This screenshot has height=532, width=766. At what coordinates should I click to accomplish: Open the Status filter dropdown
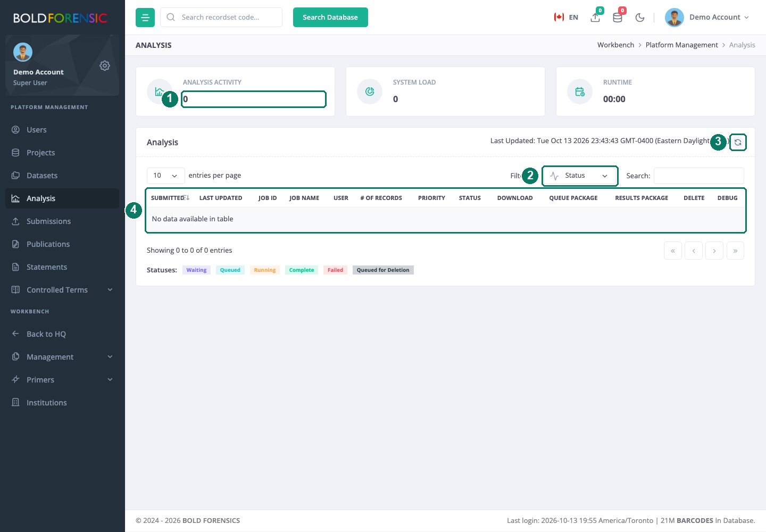click(580, 176)
